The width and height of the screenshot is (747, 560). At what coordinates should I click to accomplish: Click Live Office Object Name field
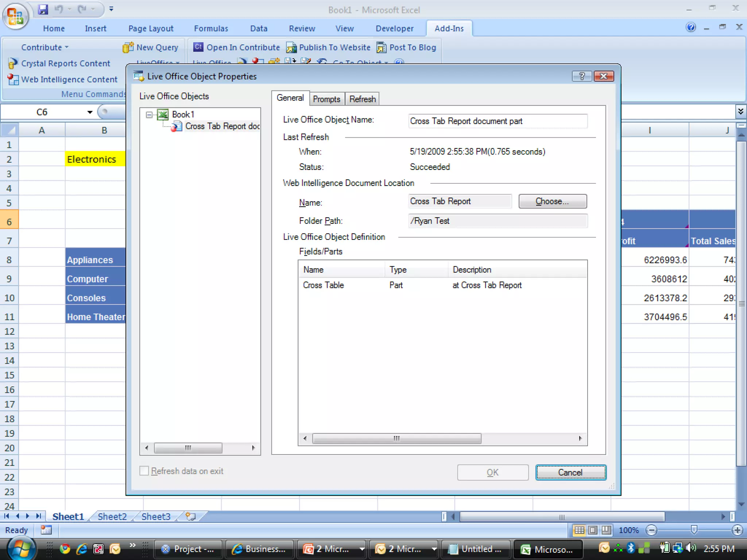(498, 121)
